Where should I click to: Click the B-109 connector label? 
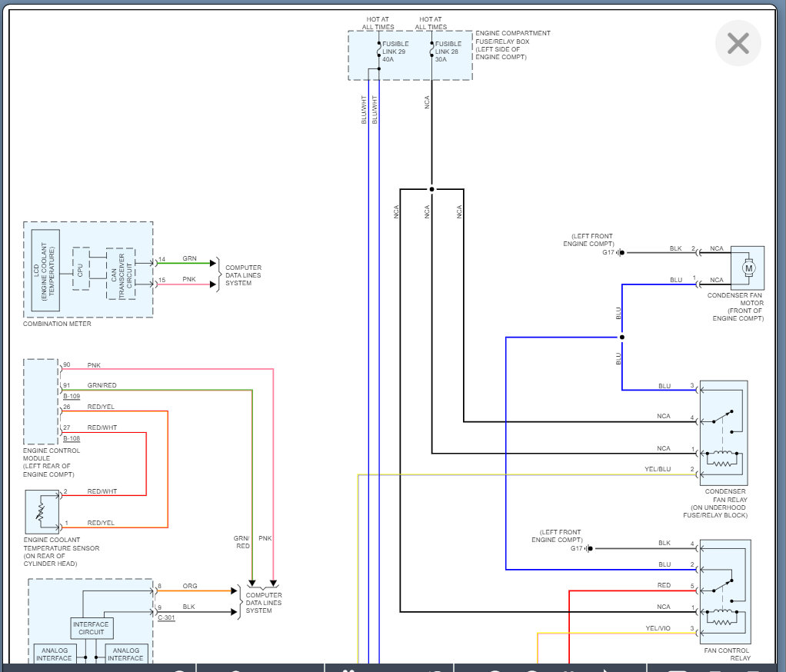(72, 396)
